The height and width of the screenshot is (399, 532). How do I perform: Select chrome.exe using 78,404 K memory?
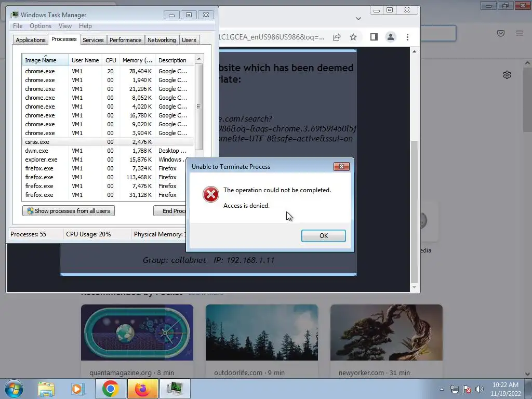pyautogui.click(x=108, y=71)
